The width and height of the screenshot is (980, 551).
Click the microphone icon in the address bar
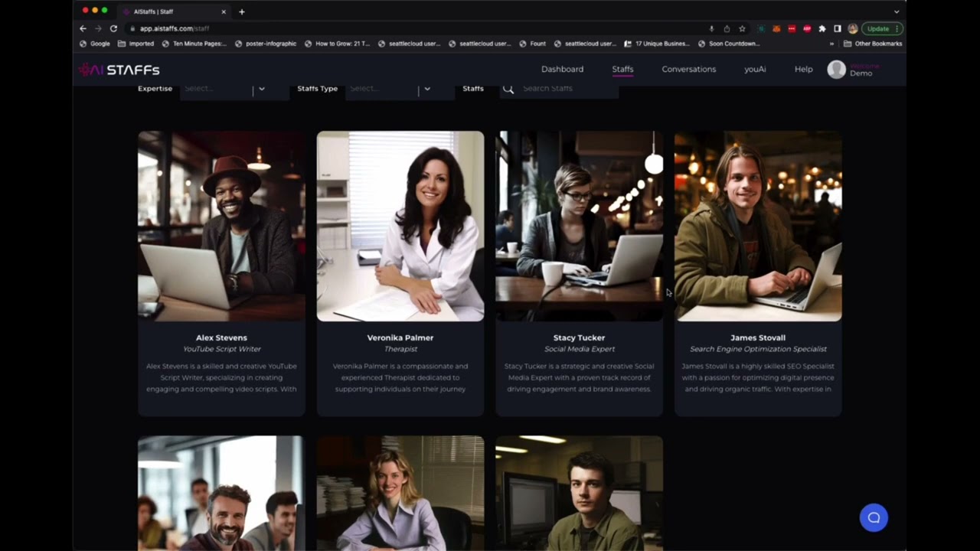pyautogui.click(x=711, y=28)
